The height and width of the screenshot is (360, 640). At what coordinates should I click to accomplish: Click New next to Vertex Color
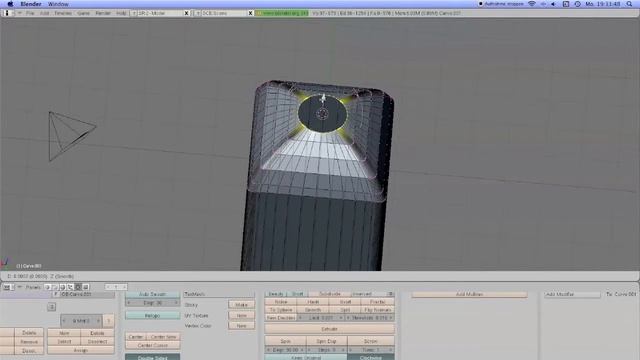pos(241,326)
